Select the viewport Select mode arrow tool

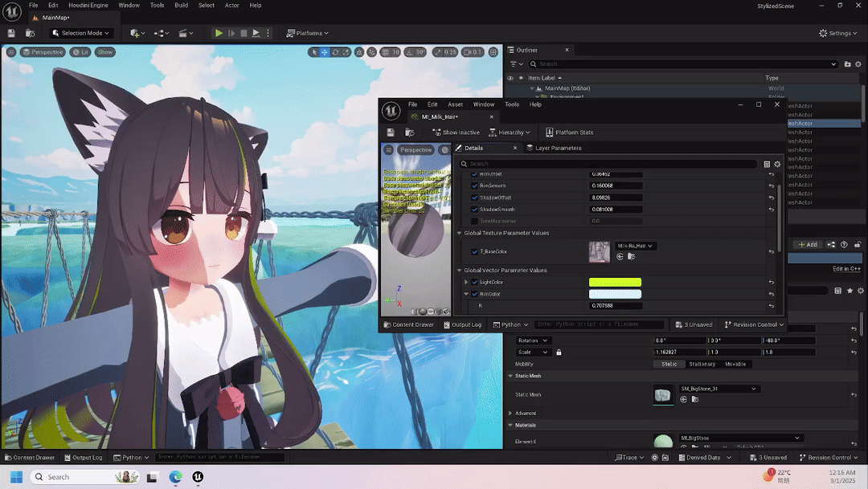[x=314, y=52]
